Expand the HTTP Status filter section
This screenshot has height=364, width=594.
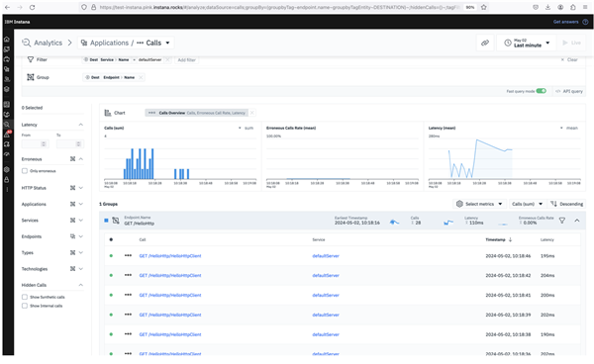(x=81, y=188)
